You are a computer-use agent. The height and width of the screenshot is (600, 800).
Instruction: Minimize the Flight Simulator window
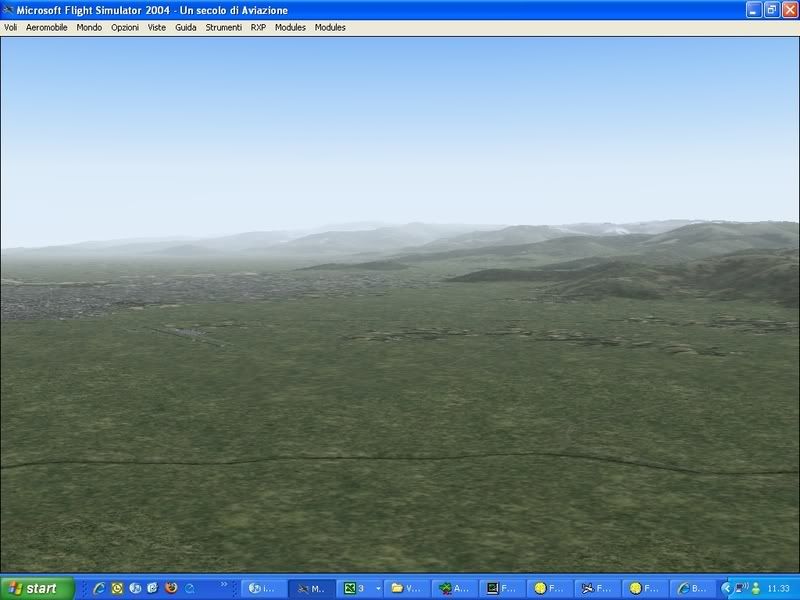point(754,10)
